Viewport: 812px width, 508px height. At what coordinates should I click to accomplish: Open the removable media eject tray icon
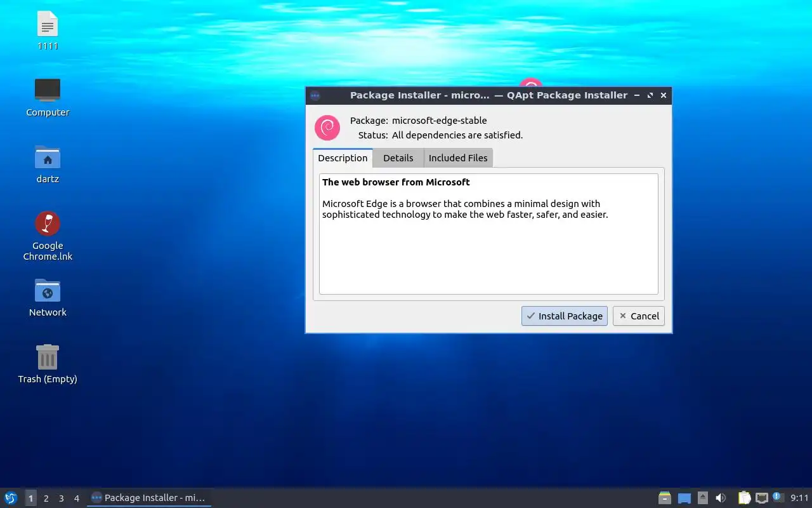pyautogui.click(x=703, y=498)
